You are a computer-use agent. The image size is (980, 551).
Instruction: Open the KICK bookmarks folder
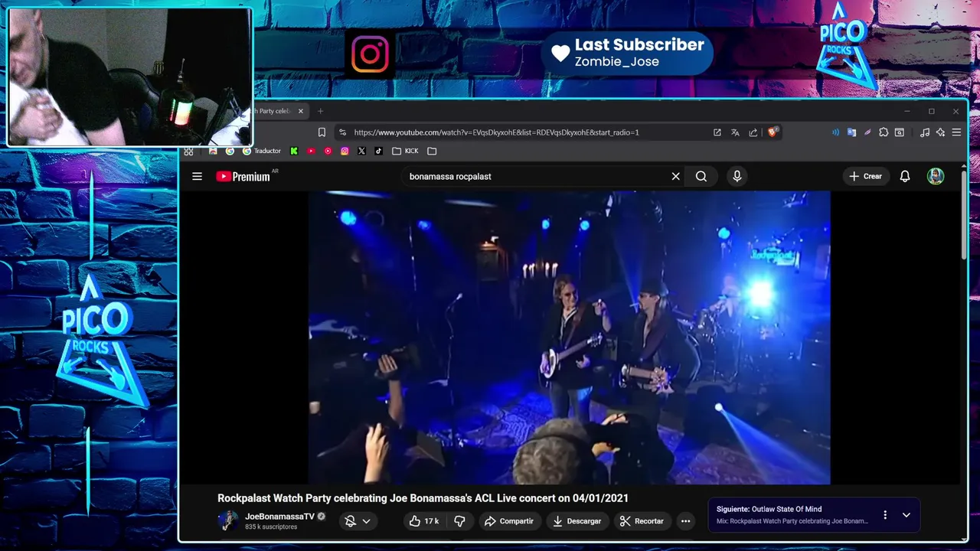pyautogui.click(x=405, y=151)
